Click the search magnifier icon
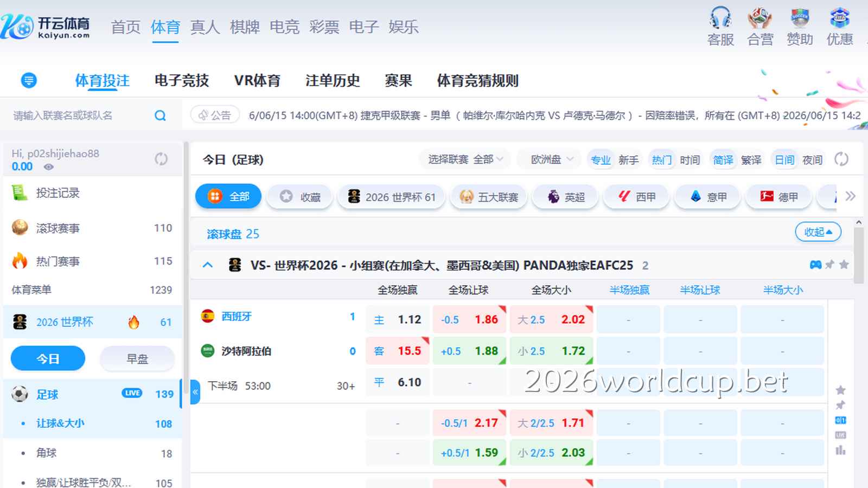Viewport: 868px width, 488px height. tap(160, 115)
